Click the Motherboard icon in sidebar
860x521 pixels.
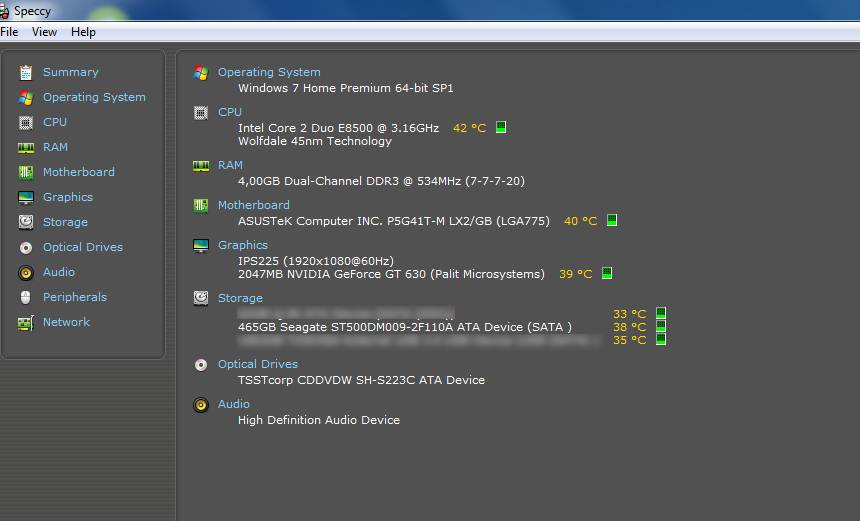26,172
